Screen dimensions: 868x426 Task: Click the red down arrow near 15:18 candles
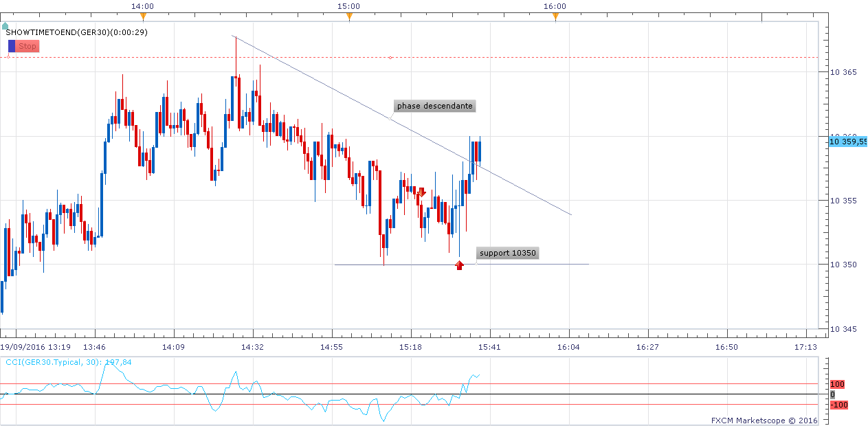pyautogui.click(x=421, y=192)
